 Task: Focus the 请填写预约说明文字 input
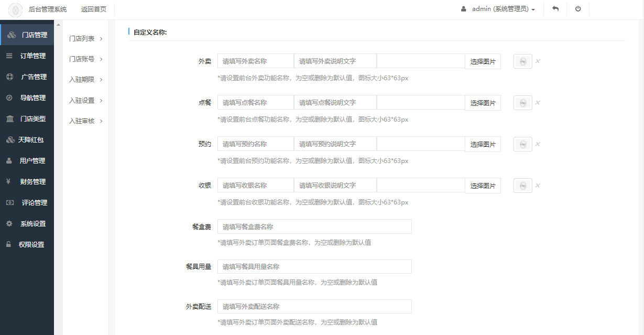click(335, 144)
